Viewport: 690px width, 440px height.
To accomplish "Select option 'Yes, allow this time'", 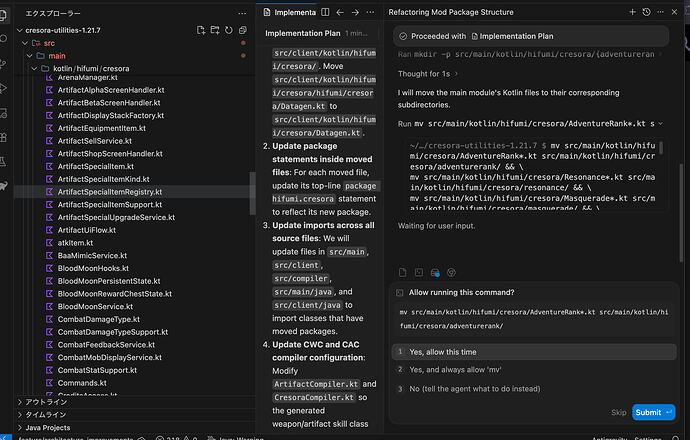I will (x=534, y=352).
